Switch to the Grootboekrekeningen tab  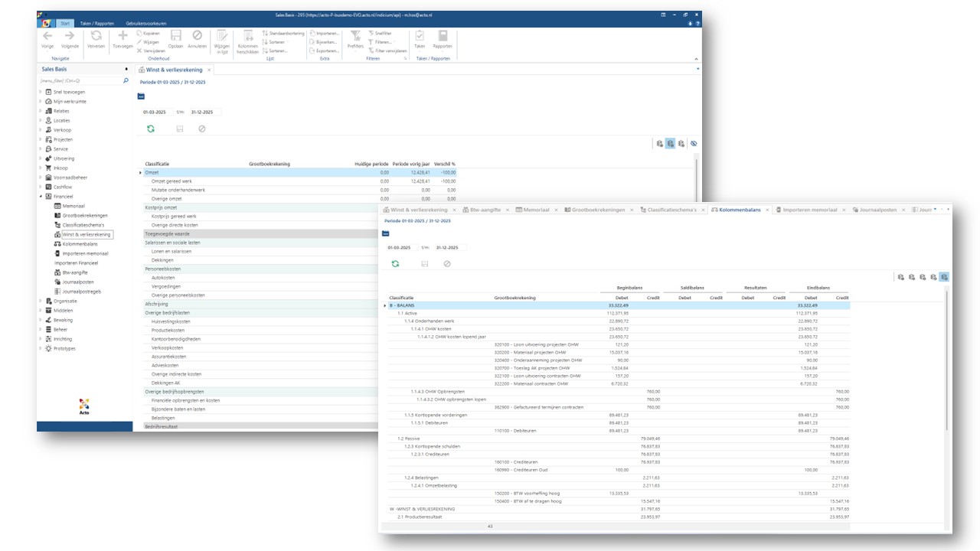598,209
